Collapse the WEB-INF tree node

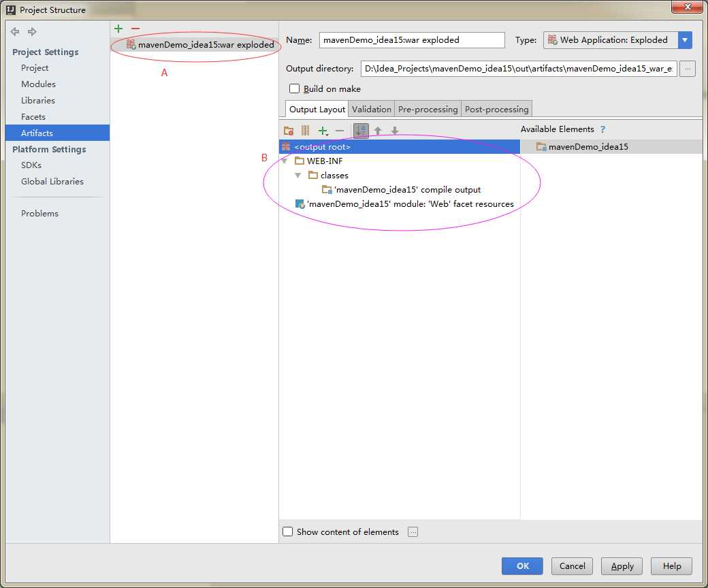coord(285,161)
